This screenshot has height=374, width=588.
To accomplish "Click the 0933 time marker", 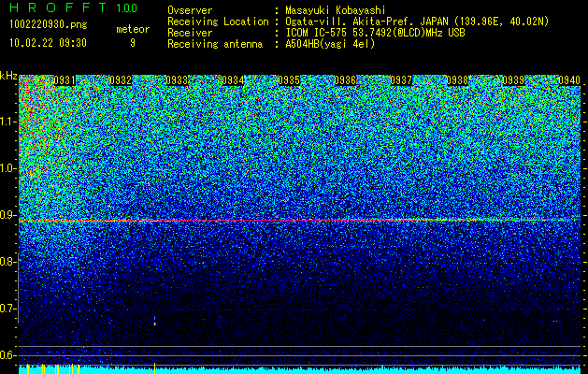I will click(177, 80).
